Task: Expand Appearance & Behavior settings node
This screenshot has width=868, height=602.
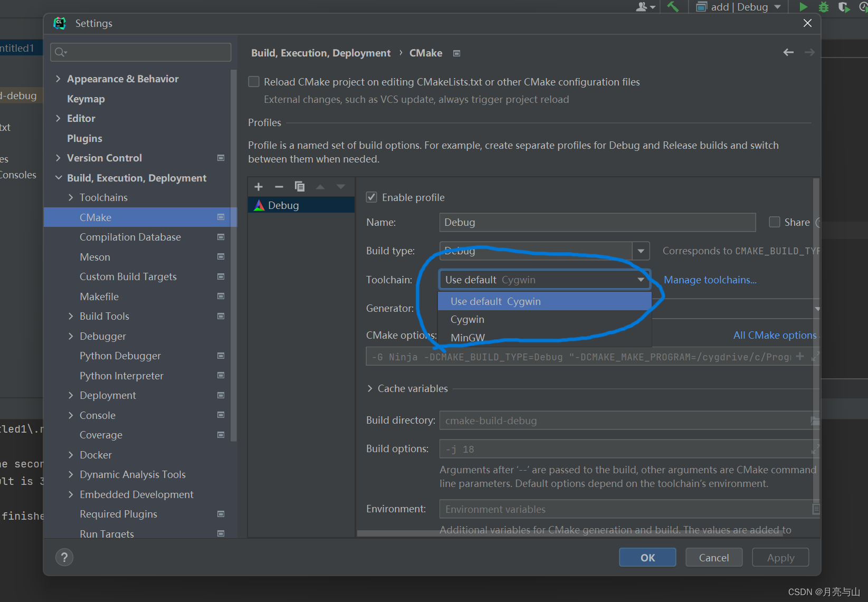Action: 58,79
